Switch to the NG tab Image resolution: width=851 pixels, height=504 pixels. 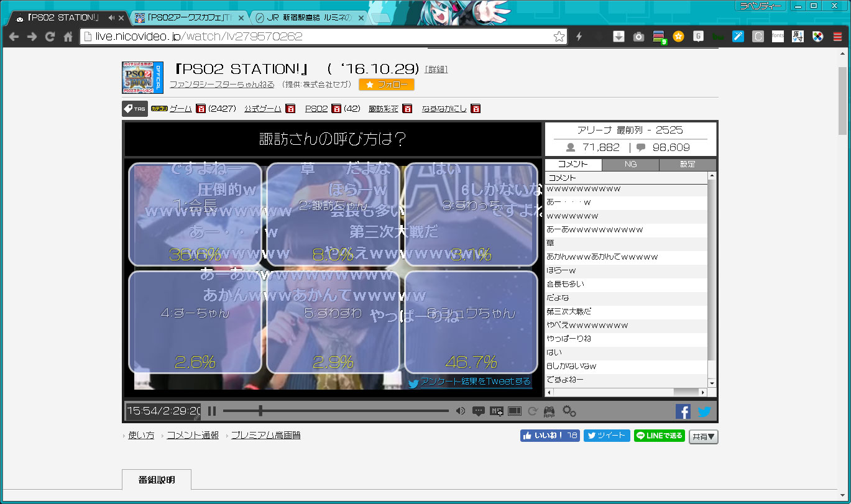(x=630, y=165)
